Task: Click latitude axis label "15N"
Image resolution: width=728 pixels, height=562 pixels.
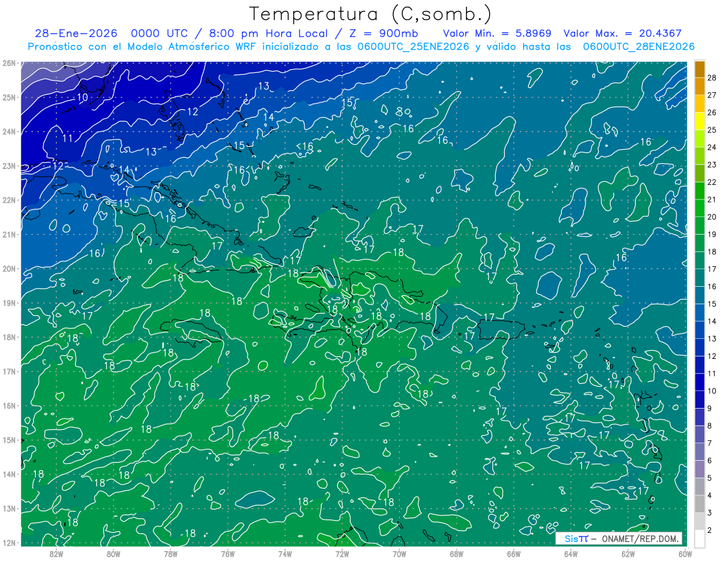Action: pos(9,440)
